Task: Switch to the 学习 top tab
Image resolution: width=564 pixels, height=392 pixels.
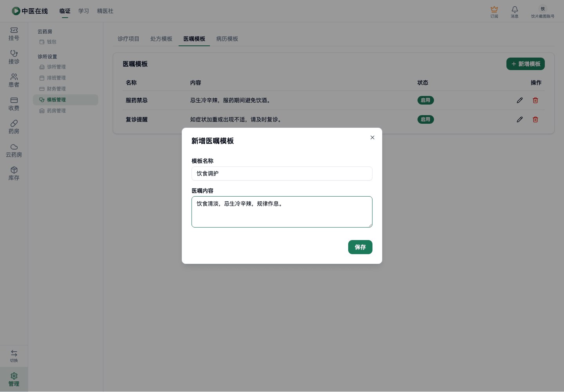Action: pyautogui.click(x=84, y=11)
